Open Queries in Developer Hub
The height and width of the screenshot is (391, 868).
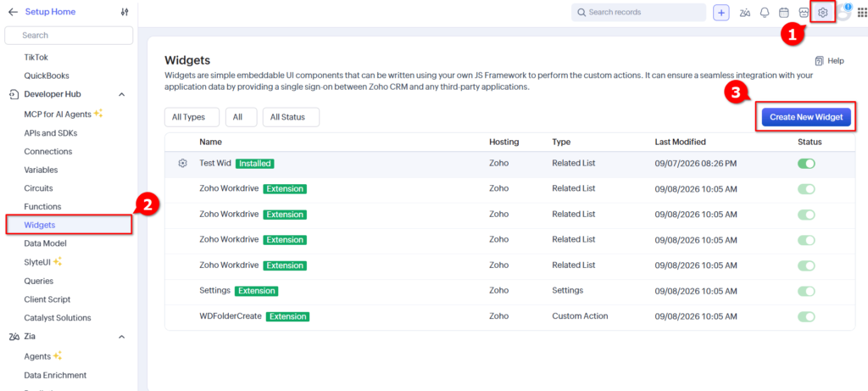(x=39, y=281)
